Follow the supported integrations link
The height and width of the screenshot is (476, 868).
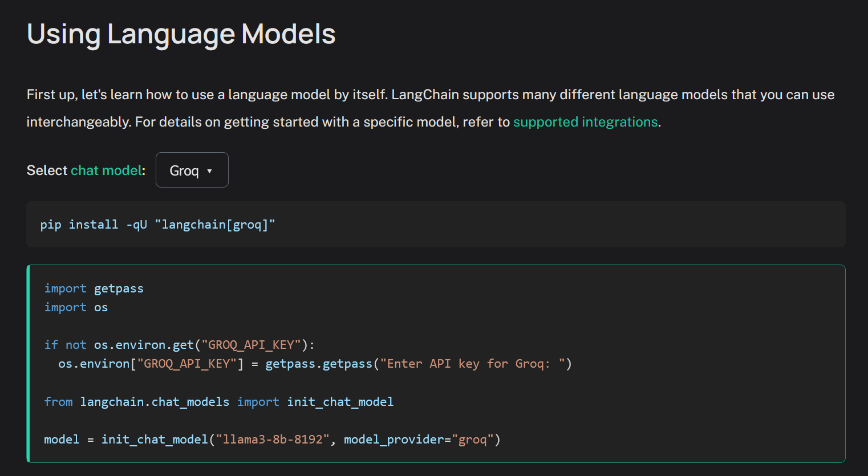tap(585, 122)
